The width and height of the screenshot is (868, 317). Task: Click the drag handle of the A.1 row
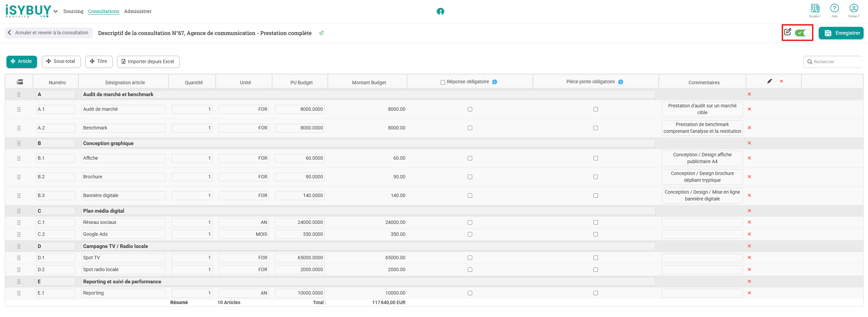point(19,109)
